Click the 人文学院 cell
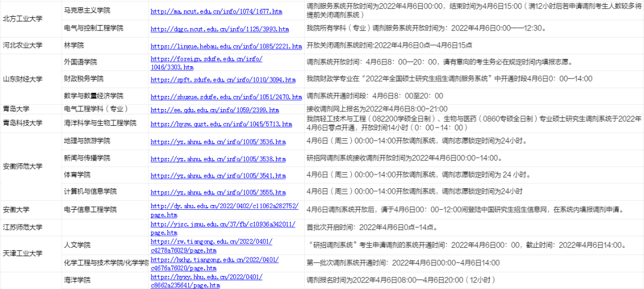Image resolution: width=644 pixels, height=289 pixels. [105, 245]
